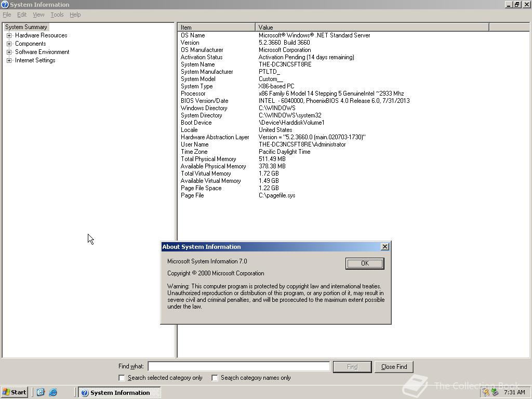Click the network connection tray icon

point(495,392)
